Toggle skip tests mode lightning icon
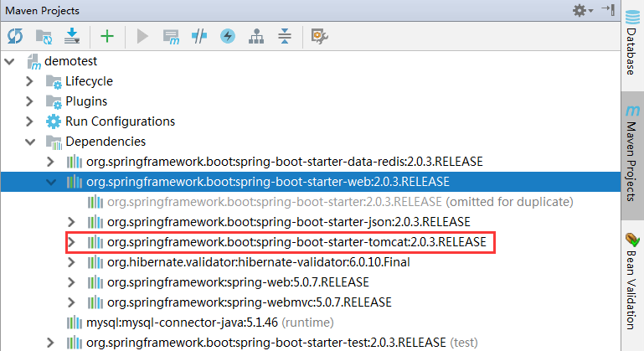This screenshot has height=351, width=644. pyautogui.click(x=228, y=36)
